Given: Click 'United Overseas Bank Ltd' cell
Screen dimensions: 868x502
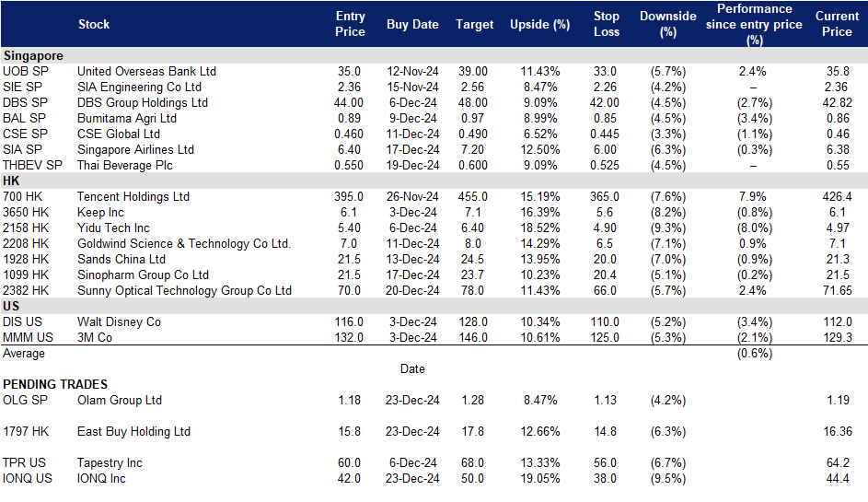Looking at the screenshot, I should [146, 72].
